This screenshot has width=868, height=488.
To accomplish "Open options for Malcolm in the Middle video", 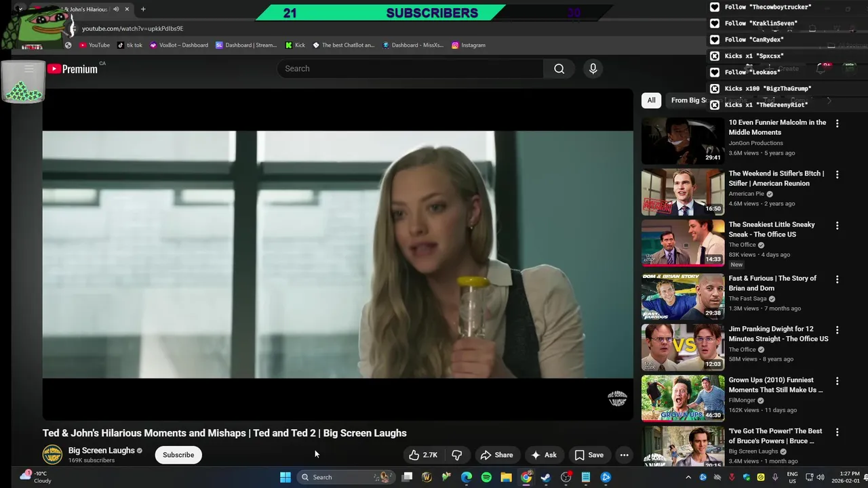I will point(837,123).
